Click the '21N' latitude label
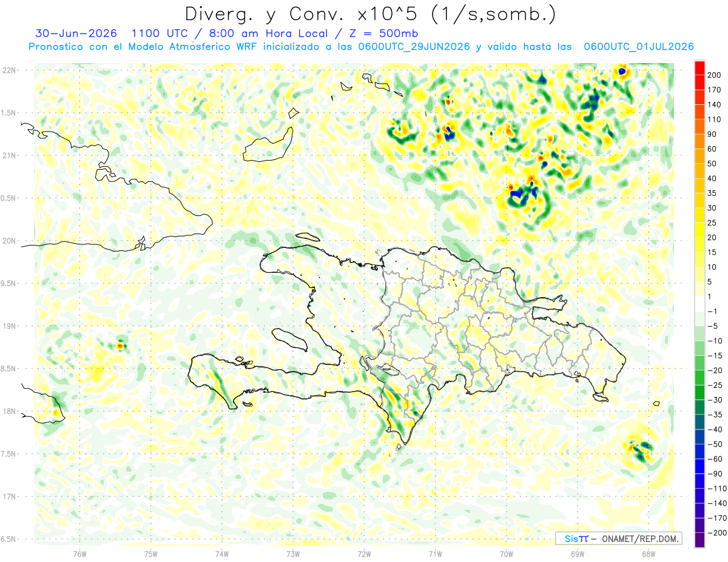The image size is (728, 562). (x=9, y=155)
